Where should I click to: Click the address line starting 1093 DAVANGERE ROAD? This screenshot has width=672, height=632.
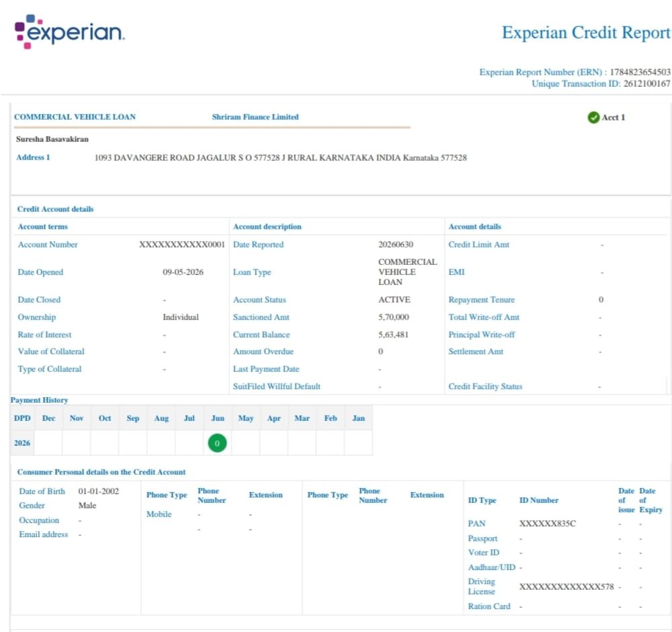[280, 157]
